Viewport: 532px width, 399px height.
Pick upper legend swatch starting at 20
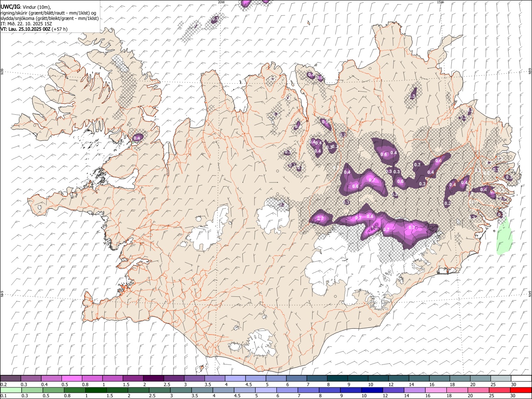[x=480, y=379]
